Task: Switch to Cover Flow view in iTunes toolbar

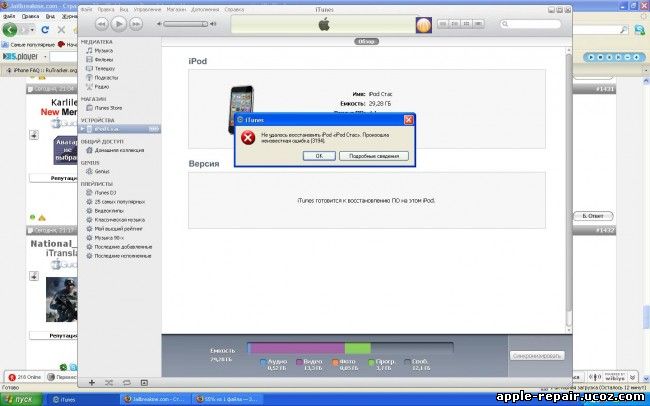Action: coord(478,24)
